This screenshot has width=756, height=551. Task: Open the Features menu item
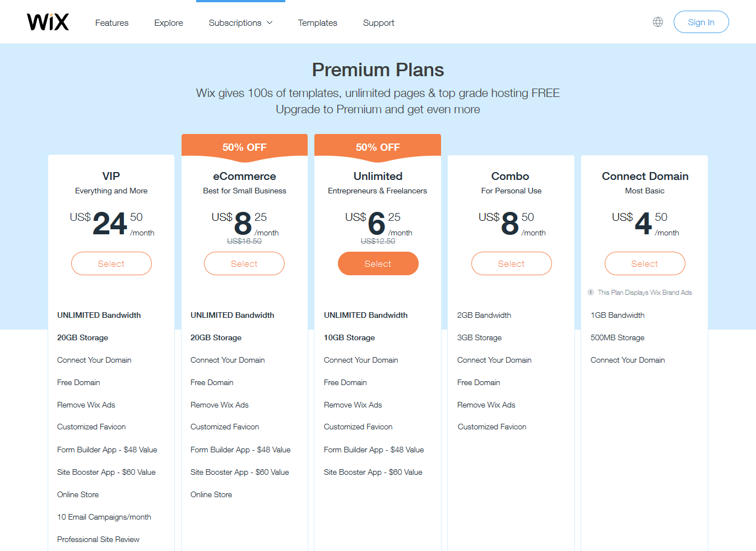pyautogui.click(x=112, y=23)
